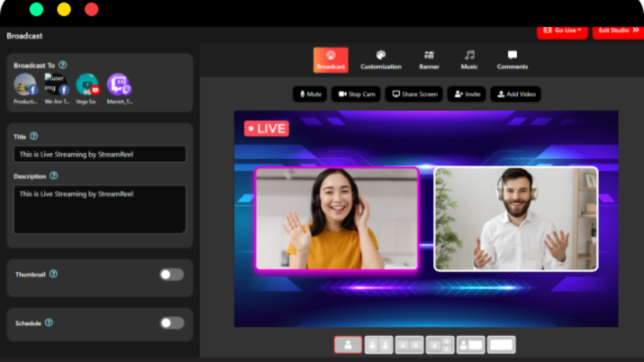The height and width of the screenshot is (362, 644).
Task: Click help icon next to Description
Action: click(54, 176)
